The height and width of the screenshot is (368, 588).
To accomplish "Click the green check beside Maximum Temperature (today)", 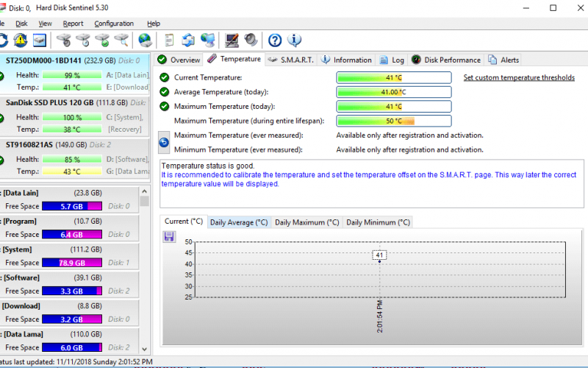I will coord(164,106).
